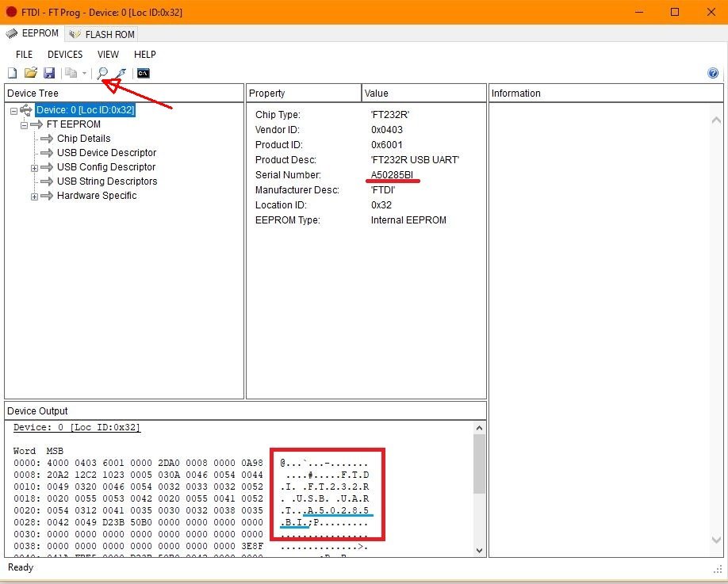Expand the Hardware Specific node
Viewport: 728px width, 584px height.
[34, 197]
